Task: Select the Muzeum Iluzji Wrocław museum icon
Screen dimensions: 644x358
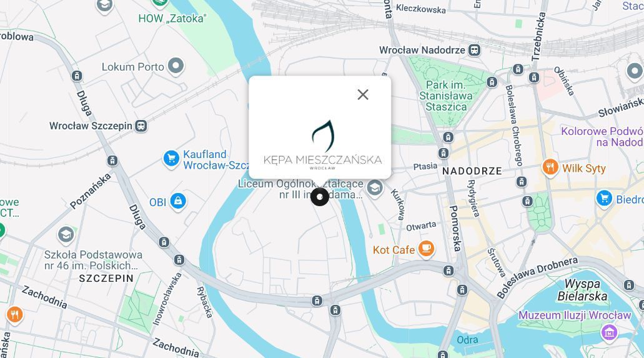Action: click(609, 332)
